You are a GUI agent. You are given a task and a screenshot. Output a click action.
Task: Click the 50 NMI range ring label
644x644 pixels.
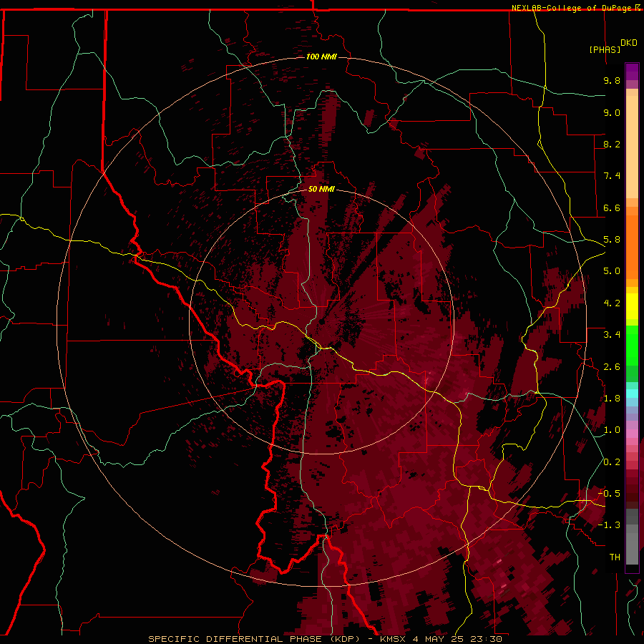tap(321, 189)
